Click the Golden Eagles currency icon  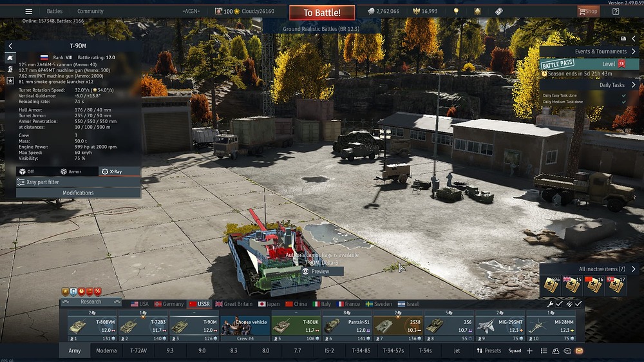pos(415,11)
